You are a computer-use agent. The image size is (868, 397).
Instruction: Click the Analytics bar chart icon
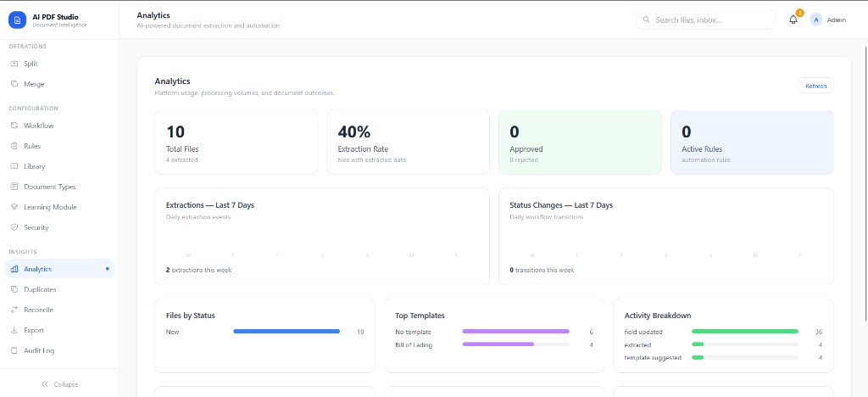coord(14,269)
